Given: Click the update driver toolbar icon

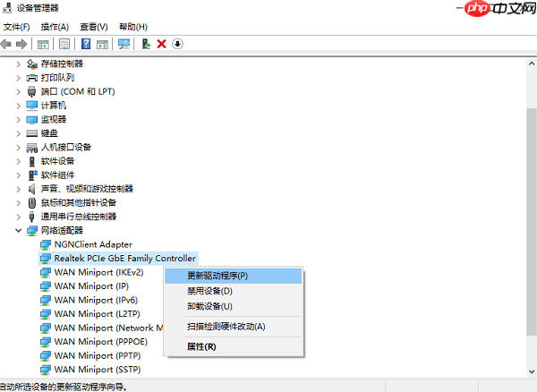Looking at the screenshot, I should click(146, 44).
